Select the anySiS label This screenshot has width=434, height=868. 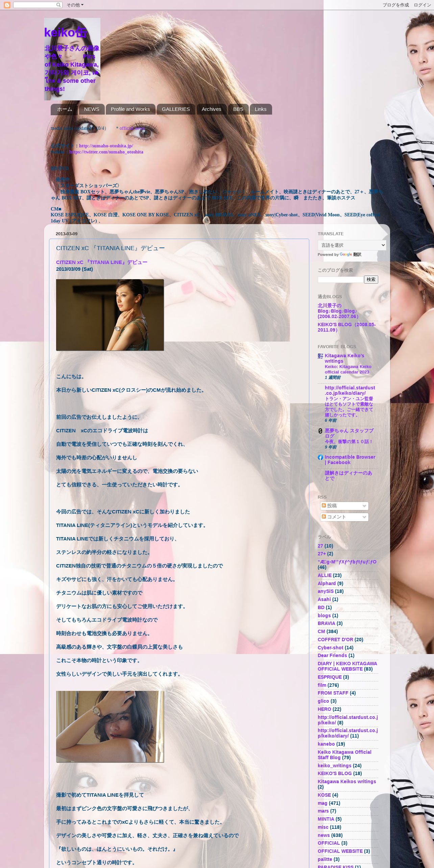(x=325, y=591)
